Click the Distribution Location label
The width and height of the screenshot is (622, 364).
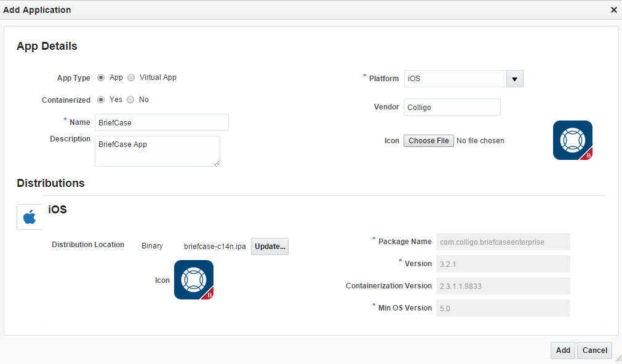click(x=88, y=245)
